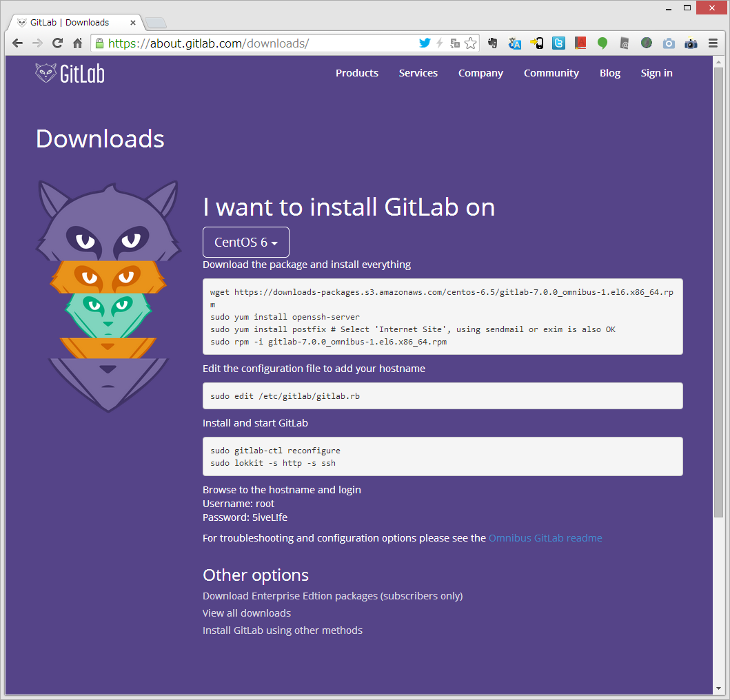This screenshot has width=730, height=700.
Task: Open the Community navigation menu
Action: (x=551, y=73)
